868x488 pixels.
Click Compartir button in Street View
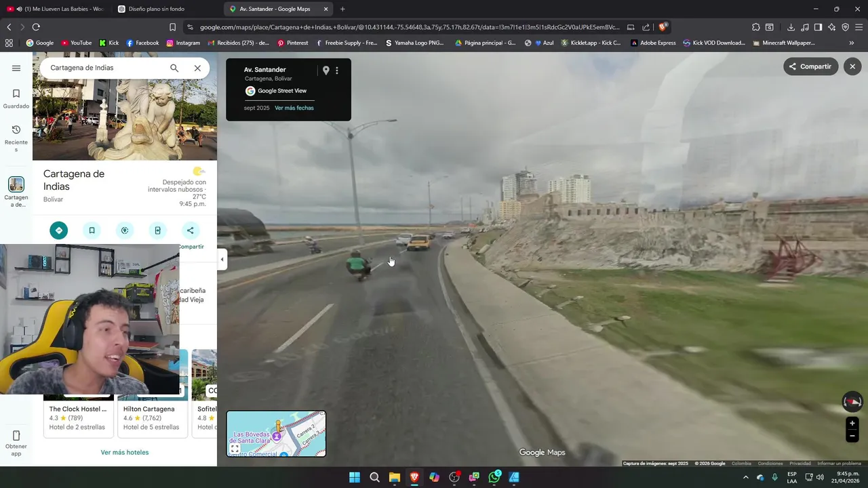point(811,66)
